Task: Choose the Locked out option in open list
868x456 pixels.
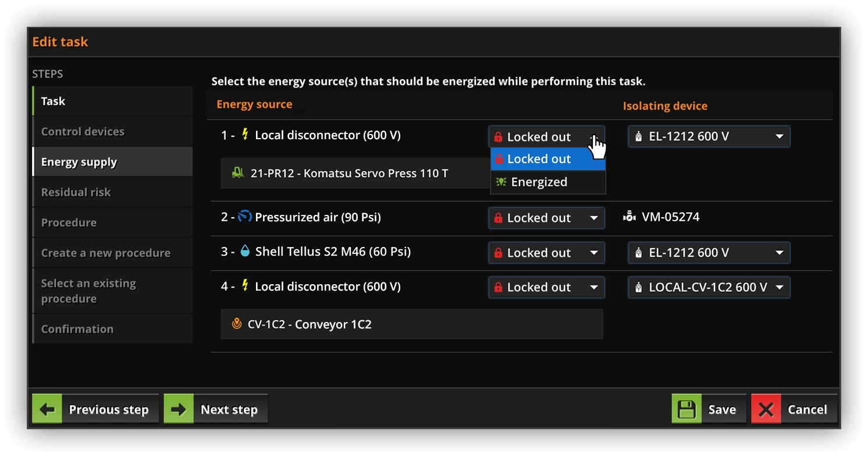Action: [x=548, y=159]
